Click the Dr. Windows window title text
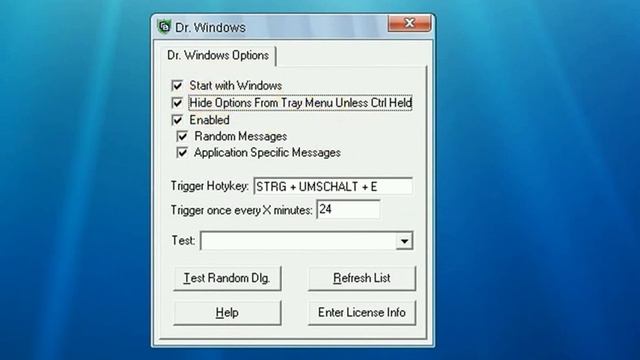640x360 pixels. tap(210, 27)
